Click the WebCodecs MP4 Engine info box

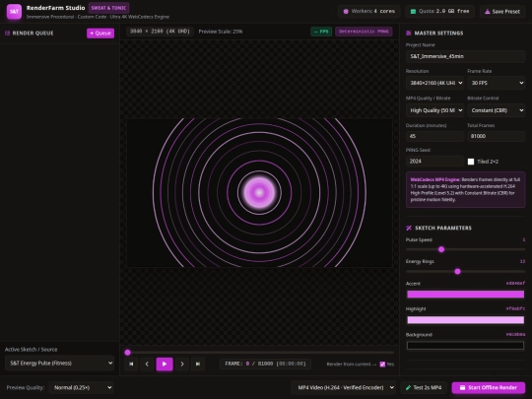tap(465, 190)
